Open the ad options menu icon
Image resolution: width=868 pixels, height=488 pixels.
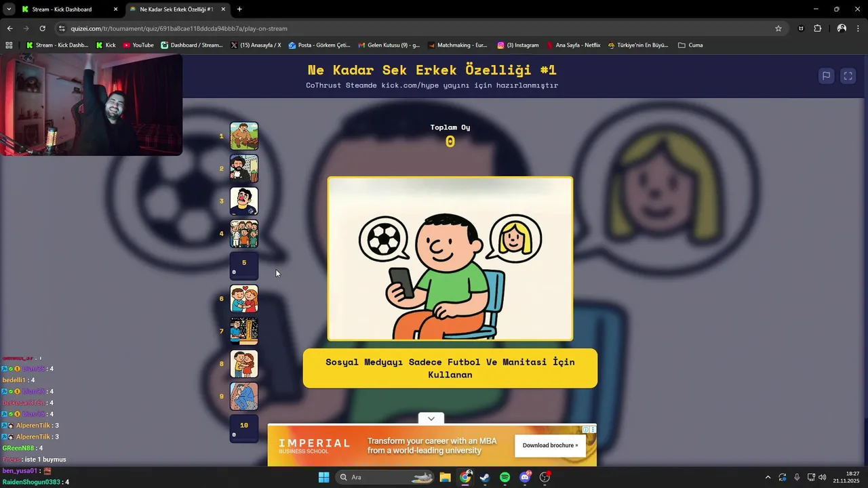tap(593, 429)
